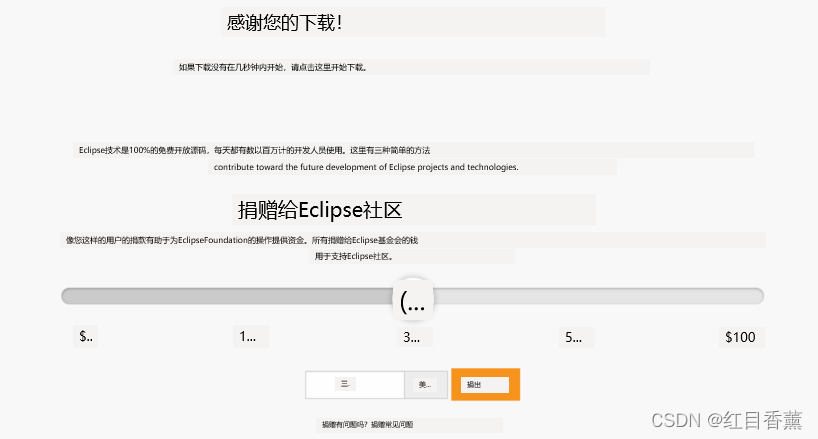
Task: Click the orange donate button
Action: 485,384
